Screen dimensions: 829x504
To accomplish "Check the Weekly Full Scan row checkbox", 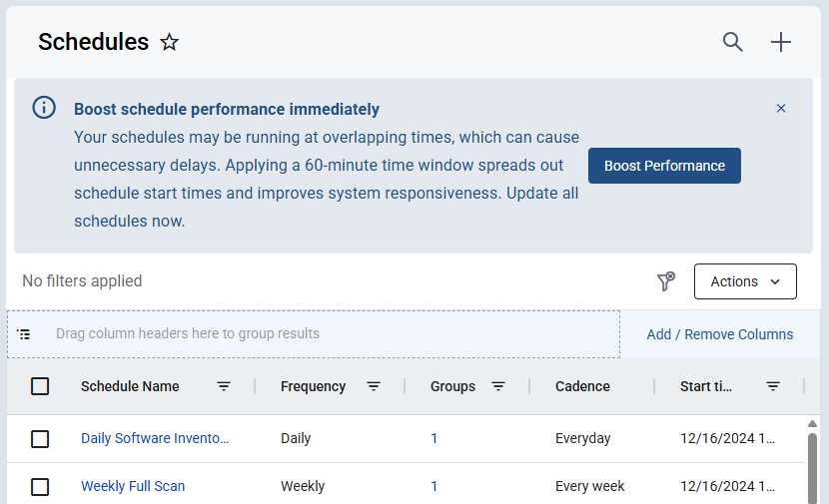I will pos(40,487).
